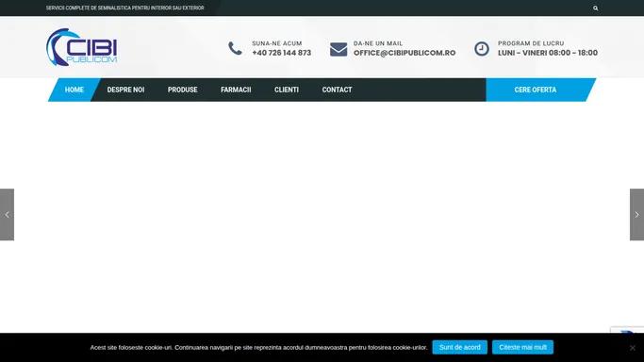This screenshot has height=362, width=644.
Task: Click the CIBI Publicom logo
Action: pyautogui.click(x=82, y=47)
